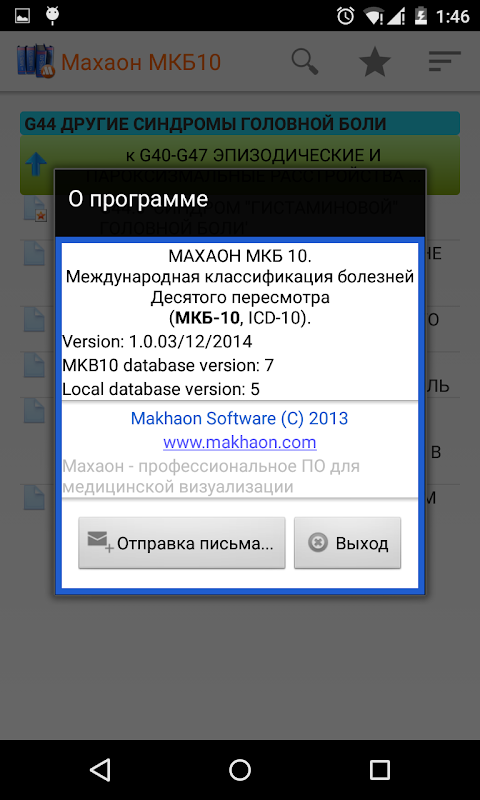Select the first starred document icon
The width and height of the screenshot is (480, 800).
(x=36, y=210)
